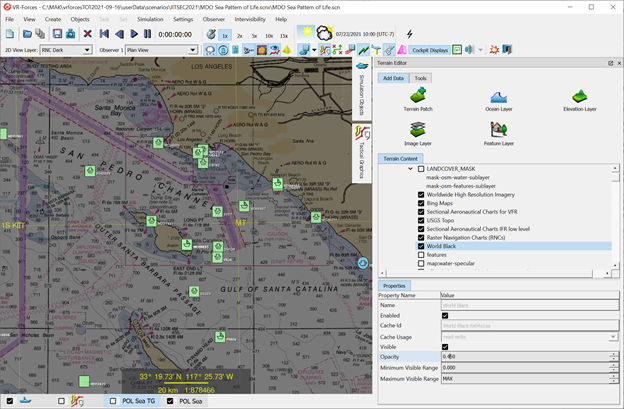Click the blue X close scenario icon
The image size is (624, 409).
(88, 34)
